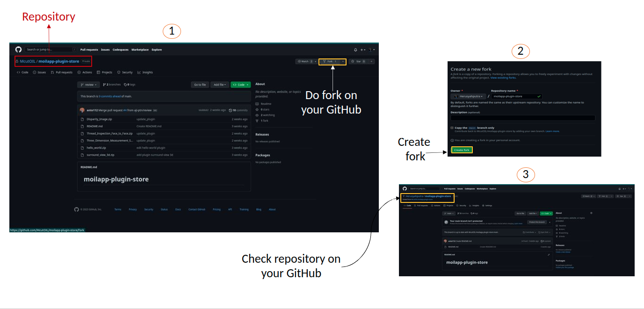Switch to Insights tab in step 1 repository
This screenshot has width=644, height=309.
(x=145, y=72)
